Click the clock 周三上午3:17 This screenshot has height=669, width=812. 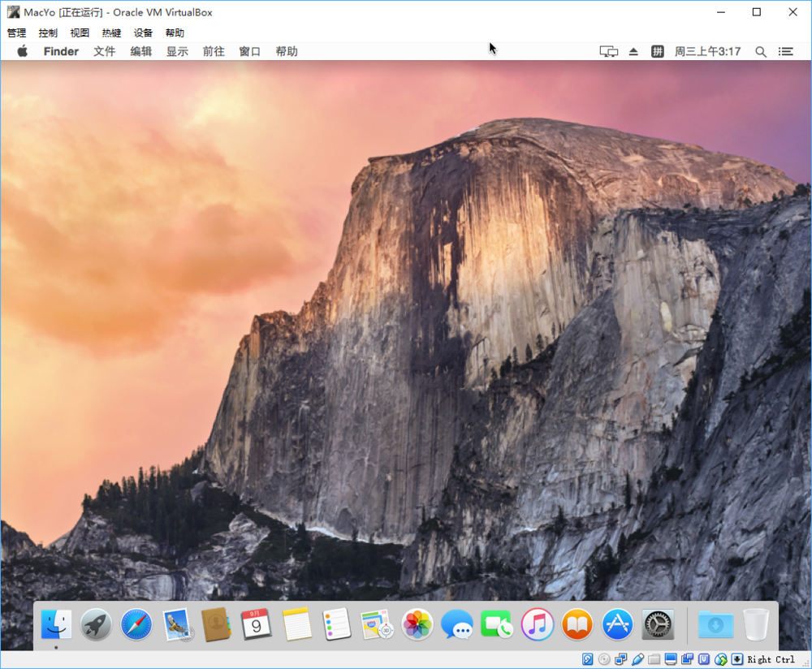point(707,51)
